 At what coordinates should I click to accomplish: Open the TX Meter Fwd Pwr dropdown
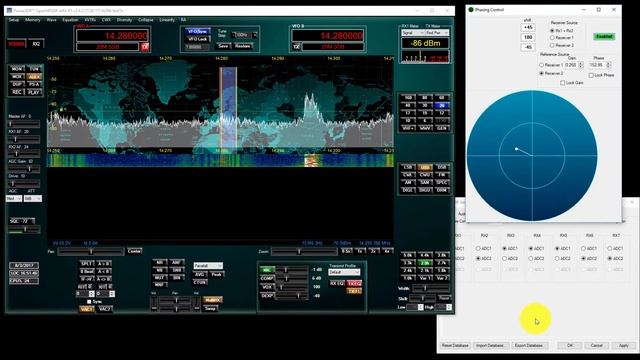[437, 33]
